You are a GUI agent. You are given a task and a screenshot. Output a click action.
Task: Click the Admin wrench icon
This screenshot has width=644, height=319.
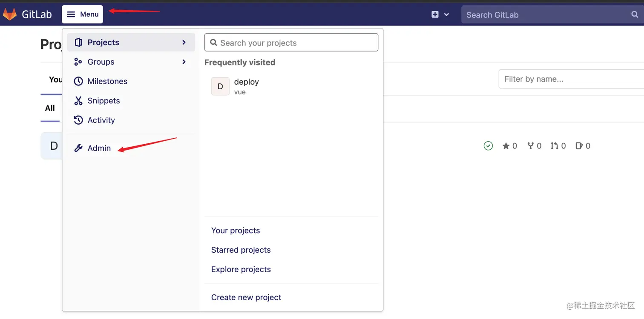[x=78, y=148]
